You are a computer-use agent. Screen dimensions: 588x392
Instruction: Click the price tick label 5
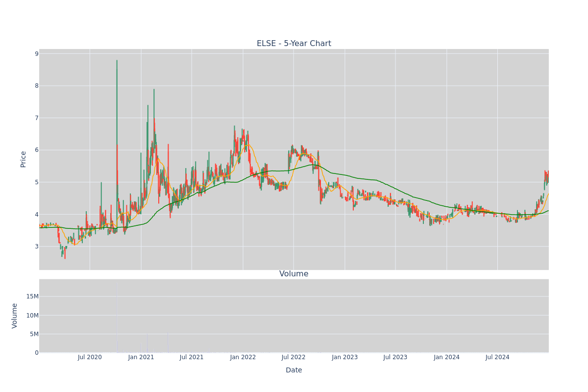tap(36, 182)
